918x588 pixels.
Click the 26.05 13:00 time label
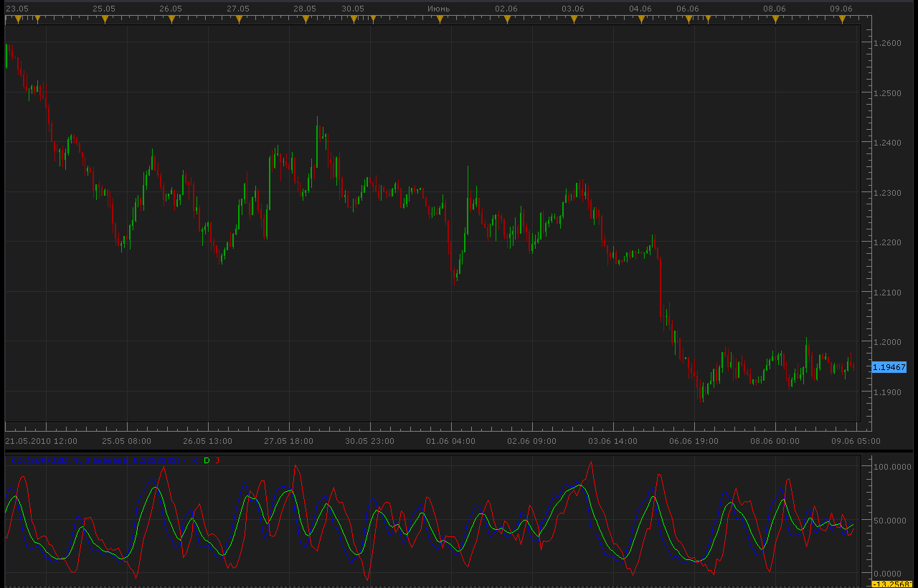coord(208,441)
